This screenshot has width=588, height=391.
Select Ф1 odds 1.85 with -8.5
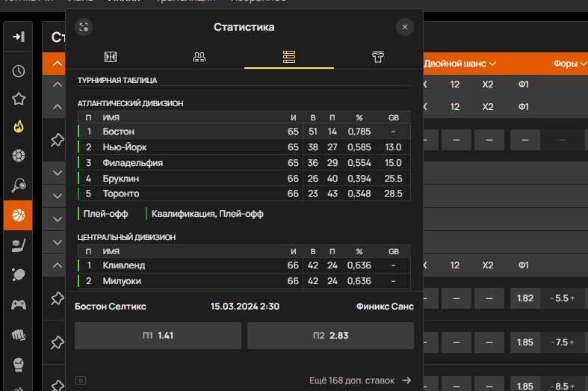pos(525,385)
